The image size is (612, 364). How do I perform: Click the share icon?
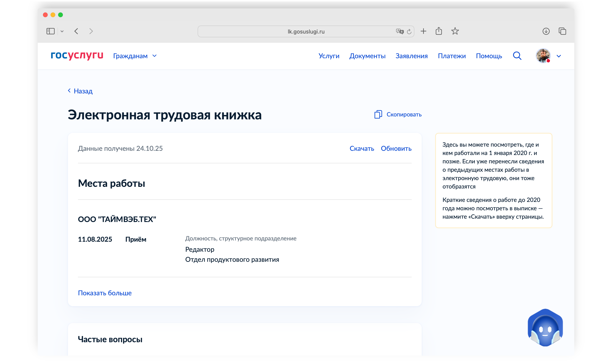439,31
